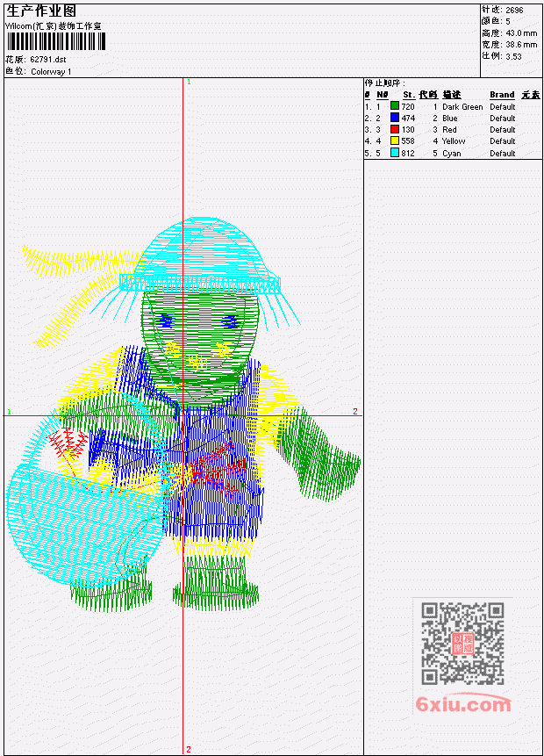Click stitch count 558 in row 4
Image resolution: width=544 pixels, height=756 pixels.
[x=408, y=141]
